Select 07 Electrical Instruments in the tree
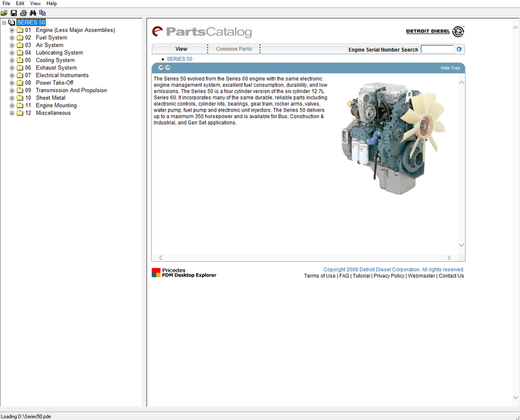Viewport: 520px width, 420px height. [x=62, y=76]
